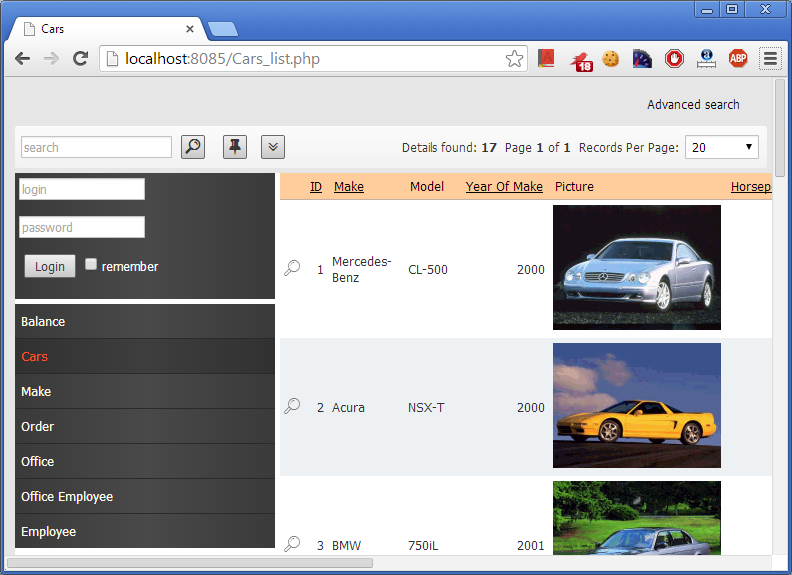This screenshot has width=792, height=575.
Task: Click the ruler globe extension icon
Action: pos(706,59)
